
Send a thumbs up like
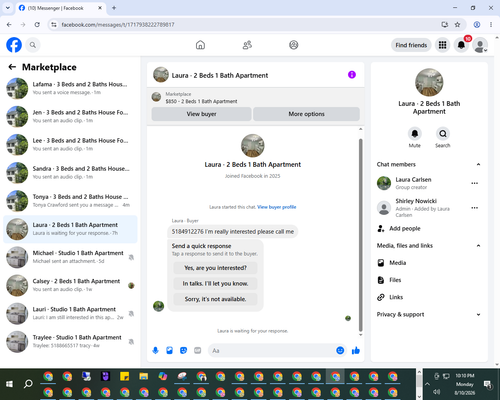tap(356, 350)
